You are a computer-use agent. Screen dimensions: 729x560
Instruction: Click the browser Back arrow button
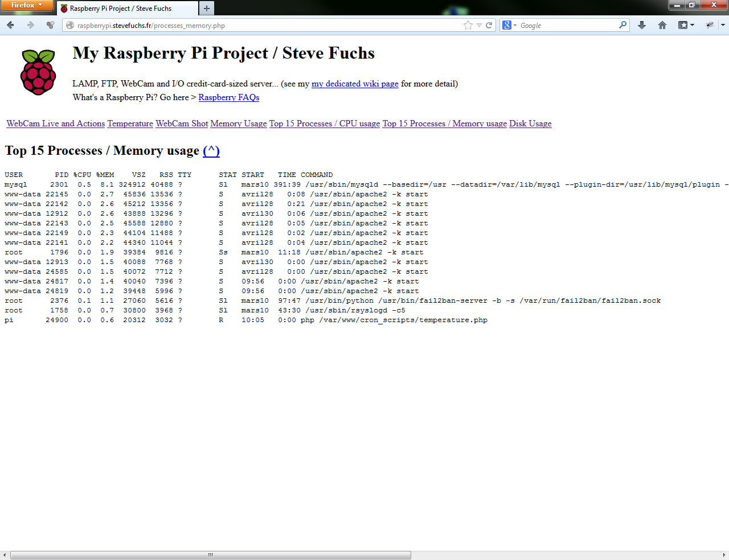[x=10, y=25]
